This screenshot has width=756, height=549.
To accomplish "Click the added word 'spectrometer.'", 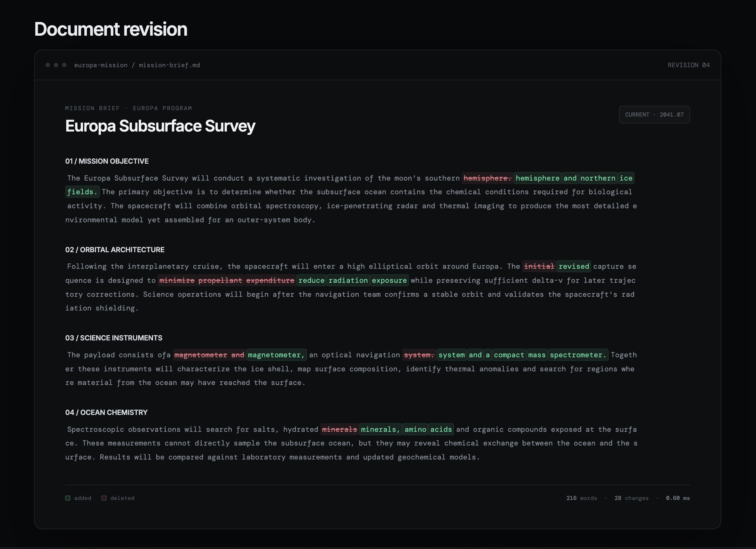I will click(x=578, y=355).
